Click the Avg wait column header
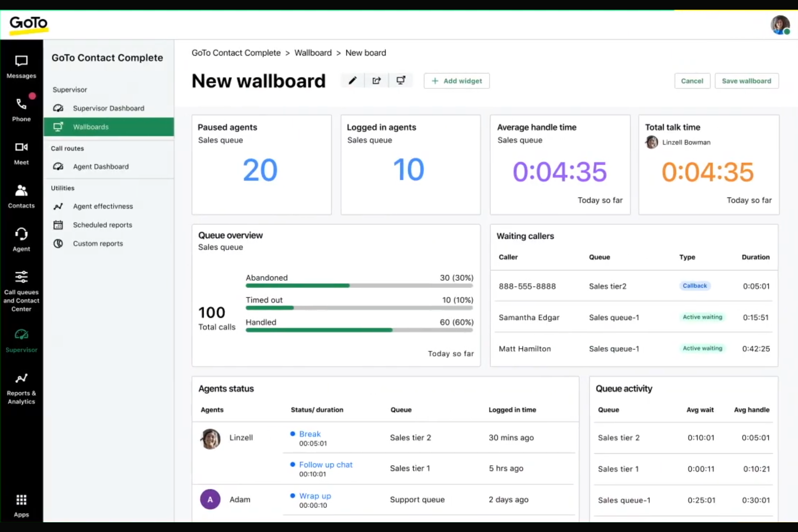The width and height of the screenshot is (798, 532). pyautogui.click(x=700, y=410)
